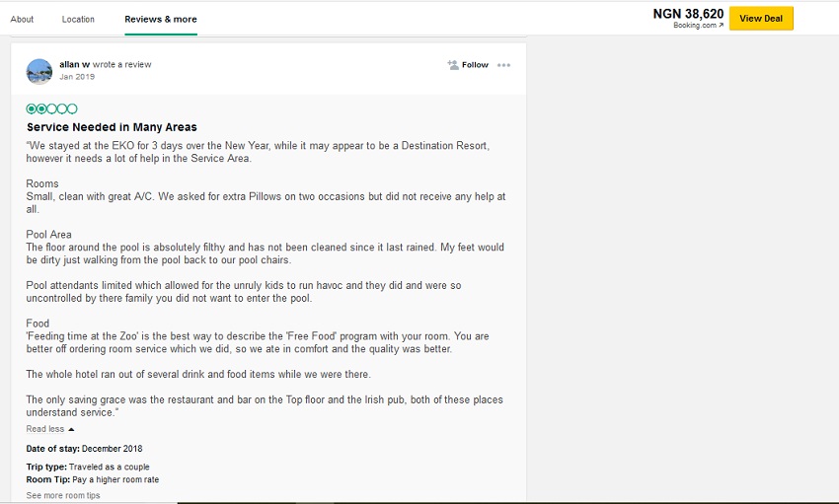Screen dimensions: 839x504
Task: Open the allan w username link
Action: [74, 64]
